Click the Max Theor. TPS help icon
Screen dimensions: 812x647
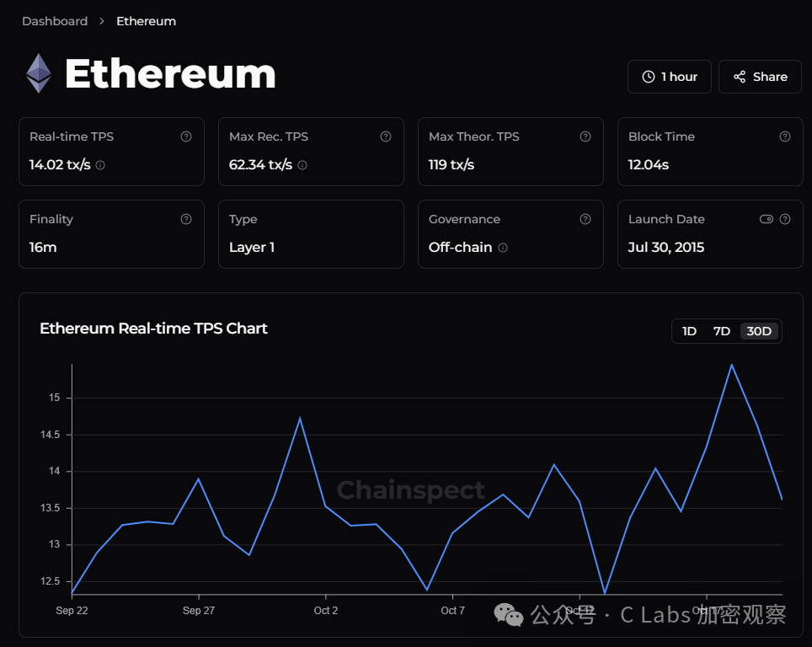point(585,136)
